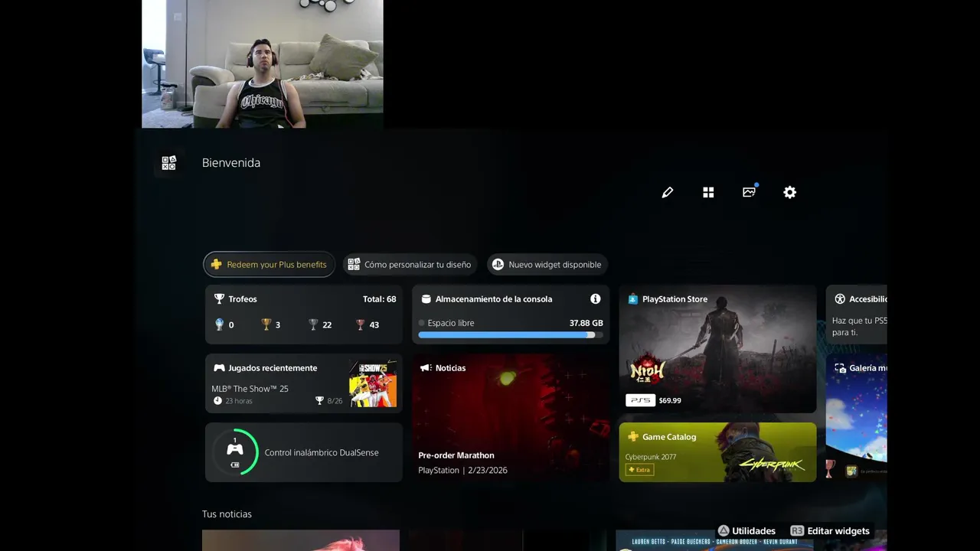Click the PS5 platform badge on Nioh

[x=640, y=400]
